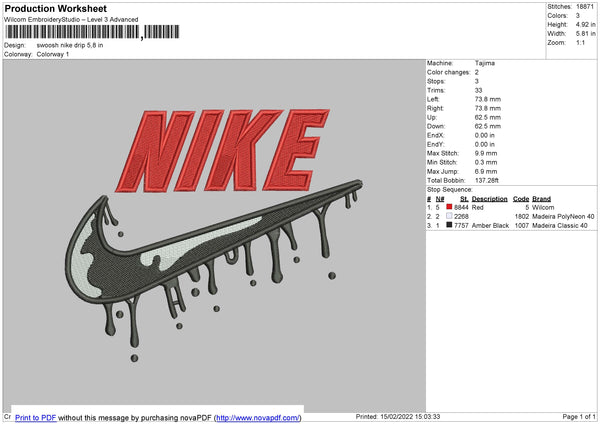Click 'Wilcom EmbroideryStudio – Level 3 Advanced' text

pos(71,20)
